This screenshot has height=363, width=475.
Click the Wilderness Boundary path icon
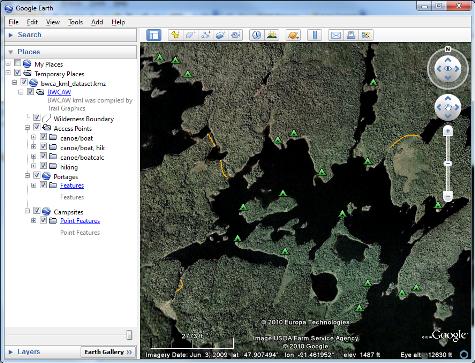(47, 119)
